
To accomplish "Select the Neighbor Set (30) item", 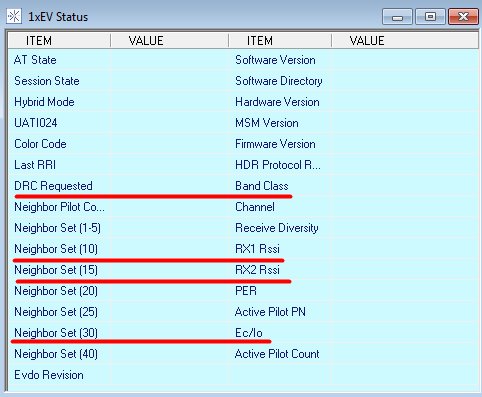I will tap(56, 333).
